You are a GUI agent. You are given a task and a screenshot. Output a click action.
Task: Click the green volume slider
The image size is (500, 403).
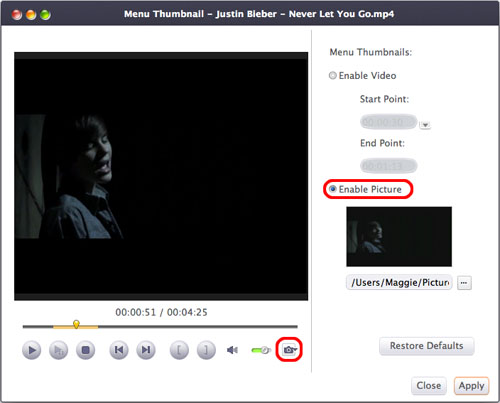tap(261, 350)
